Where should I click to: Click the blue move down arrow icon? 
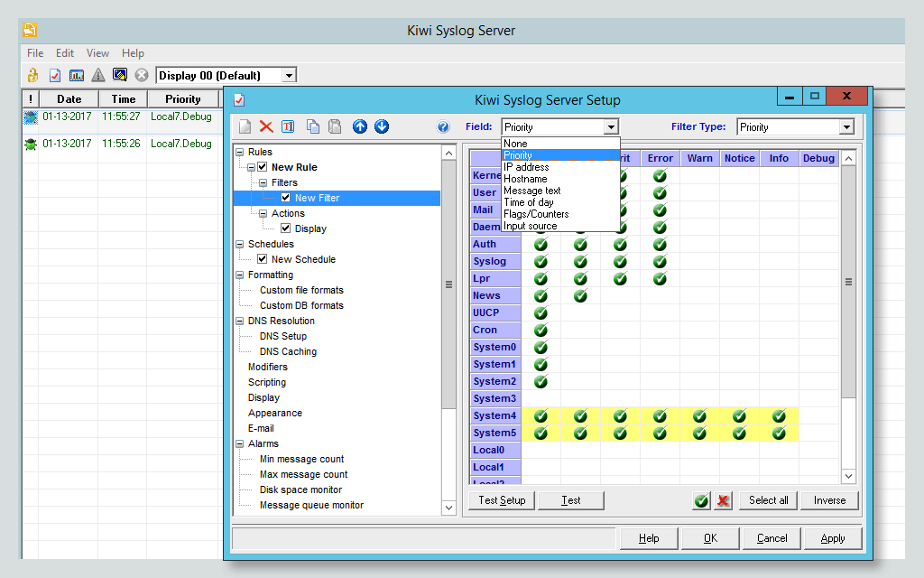[382, 126]
